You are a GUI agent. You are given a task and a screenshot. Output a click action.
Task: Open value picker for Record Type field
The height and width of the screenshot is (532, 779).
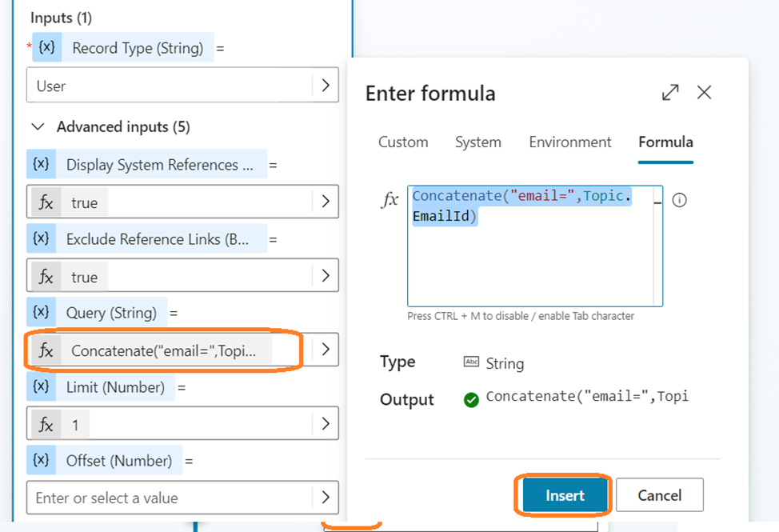click(325, 86)
